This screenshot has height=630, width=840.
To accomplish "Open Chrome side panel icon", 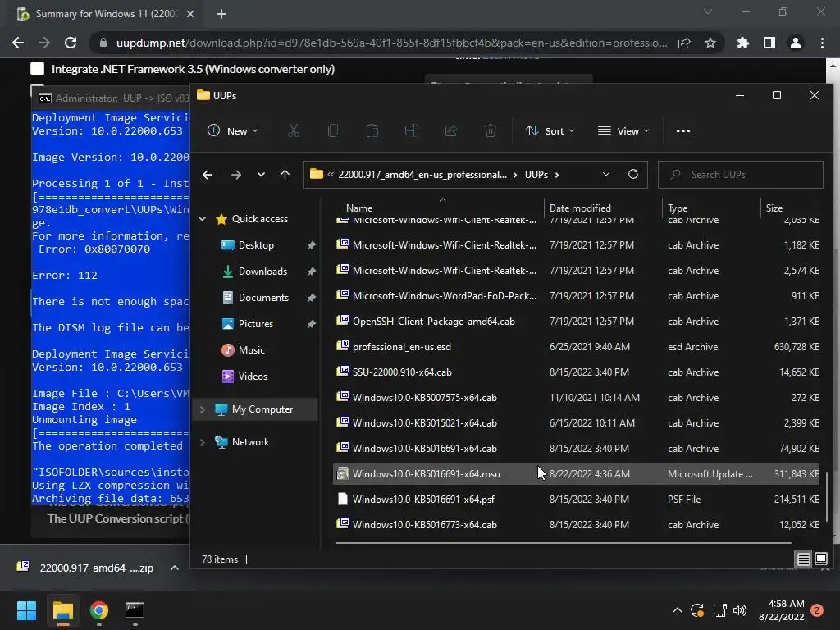I will 769,43.
